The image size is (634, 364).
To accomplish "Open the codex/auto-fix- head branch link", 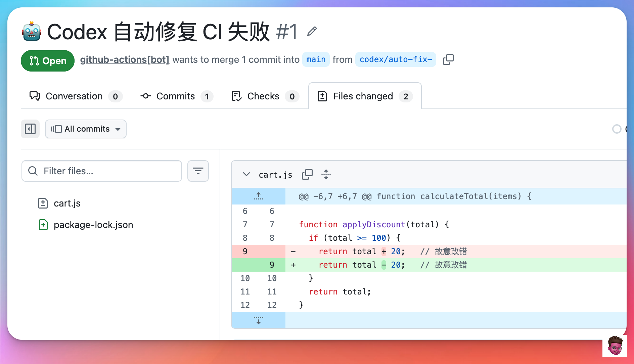I will click(396, 59).
